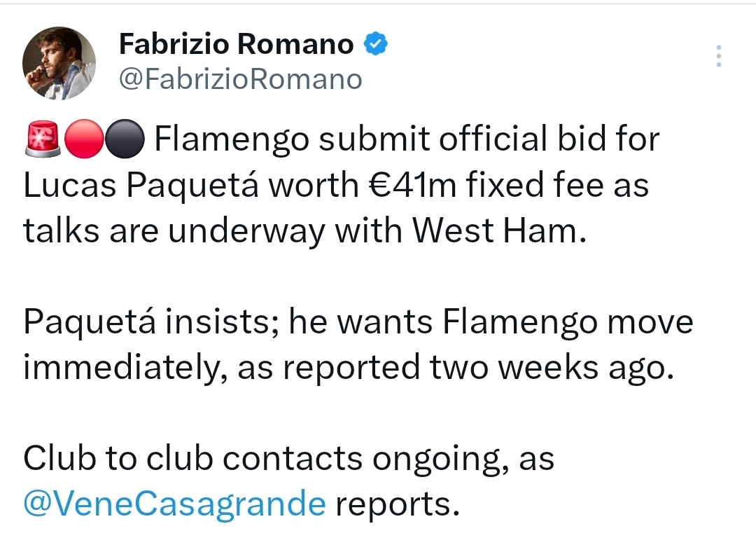
Task: Open the @FabrizioRomano handle link
Action: click(x=241, y=79)
